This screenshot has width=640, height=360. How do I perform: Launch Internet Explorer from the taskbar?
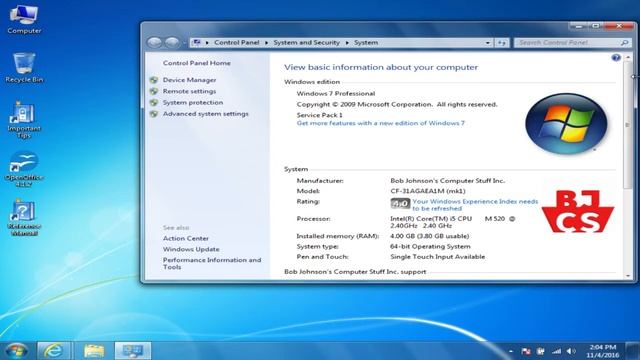pyautogui.click(x=53, y=351)
